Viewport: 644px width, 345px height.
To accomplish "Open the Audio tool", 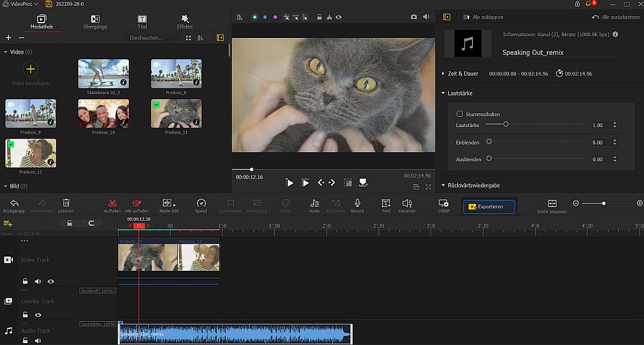I will [x=314, y=203].
